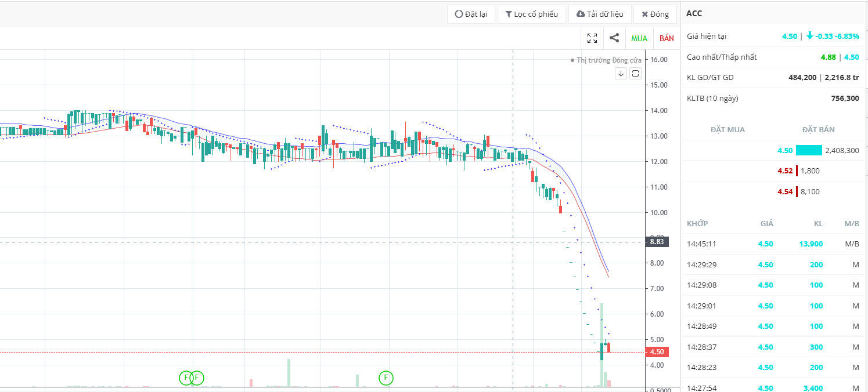The height and width of the screenshot is (392, 868).
Task: Click the green down-arrow price change icon
Action: (810, 36)
